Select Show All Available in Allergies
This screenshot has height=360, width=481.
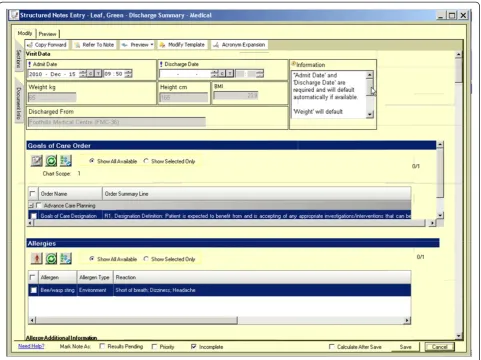[x=113, y=259]
